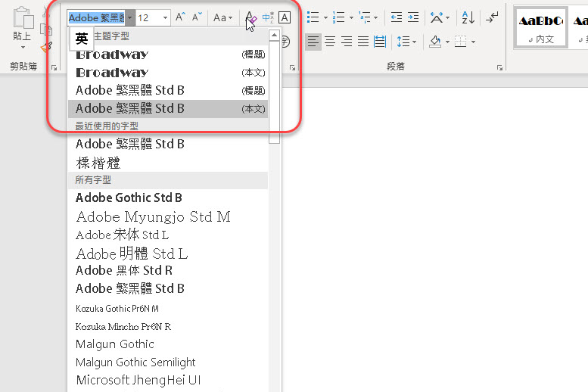Click the Decrease Indent icon

(x=397, y=17)
